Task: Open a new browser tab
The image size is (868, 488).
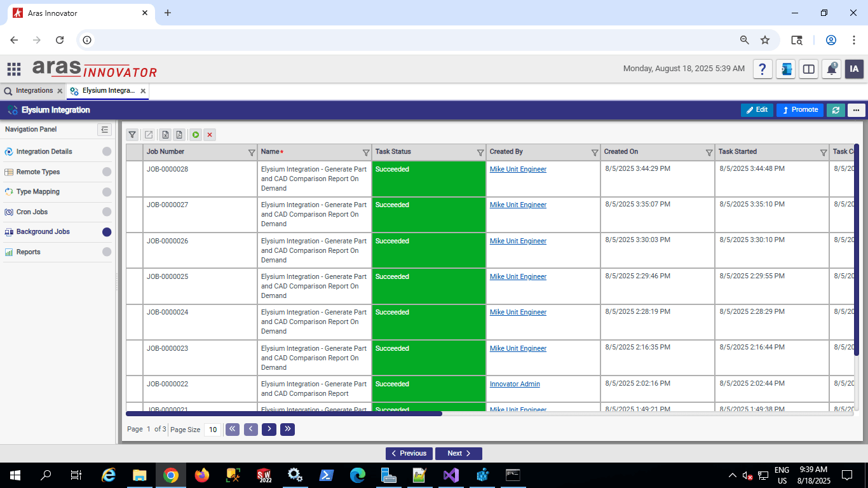Action: pyautogui.click(x=168, y=13)
